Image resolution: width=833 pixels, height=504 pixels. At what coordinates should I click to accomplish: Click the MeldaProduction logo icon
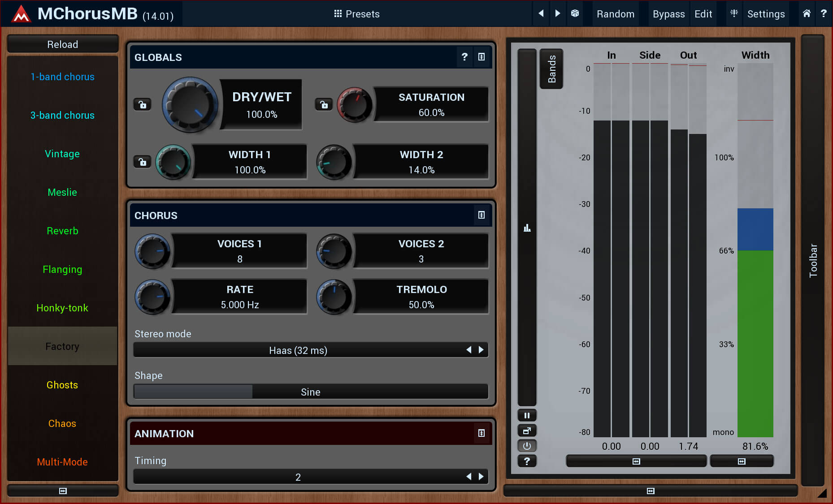coord(21,14)
